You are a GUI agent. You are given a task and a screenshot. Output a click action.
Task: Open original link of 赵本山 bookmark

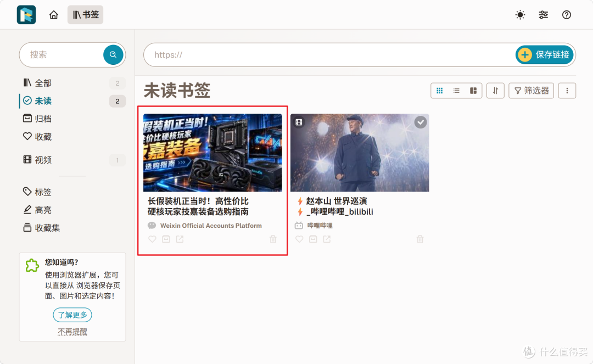point(327,239)
